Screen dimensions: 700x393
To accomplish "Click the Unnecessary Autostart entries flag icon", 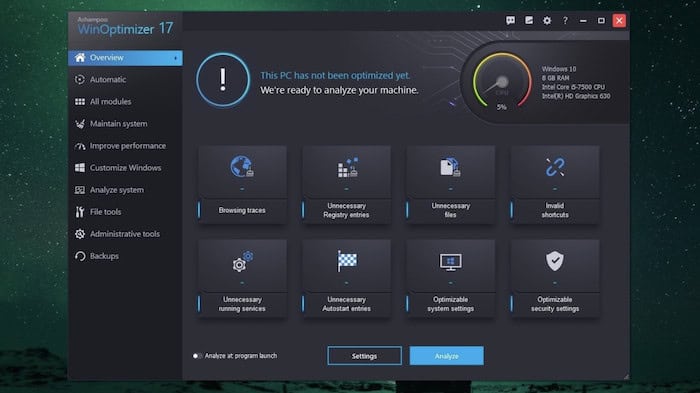I will point(346,261).
